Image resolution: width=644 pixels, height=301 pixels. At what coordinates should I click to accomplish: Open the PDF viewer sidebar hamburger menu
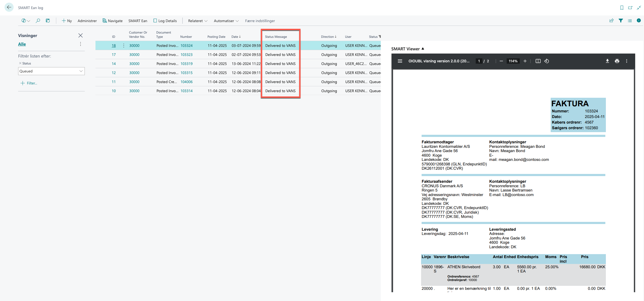pyautogui.click(x=400, y=61)
